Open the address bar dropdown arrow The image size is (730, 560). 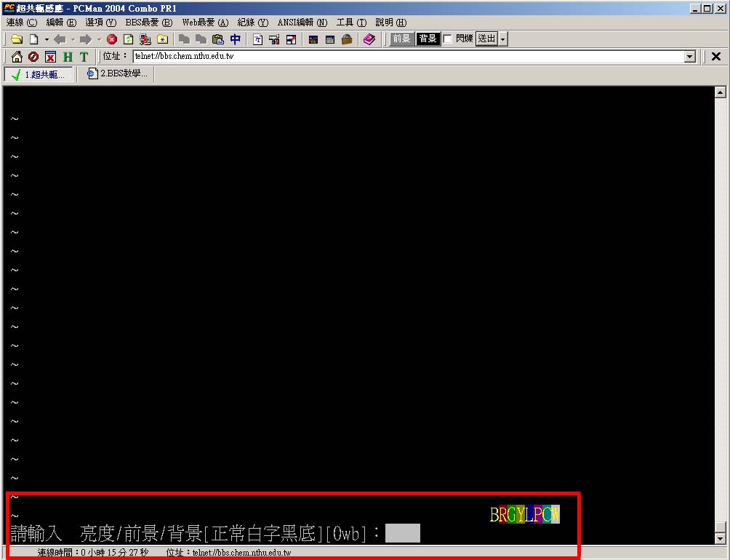tap(690, 57)
